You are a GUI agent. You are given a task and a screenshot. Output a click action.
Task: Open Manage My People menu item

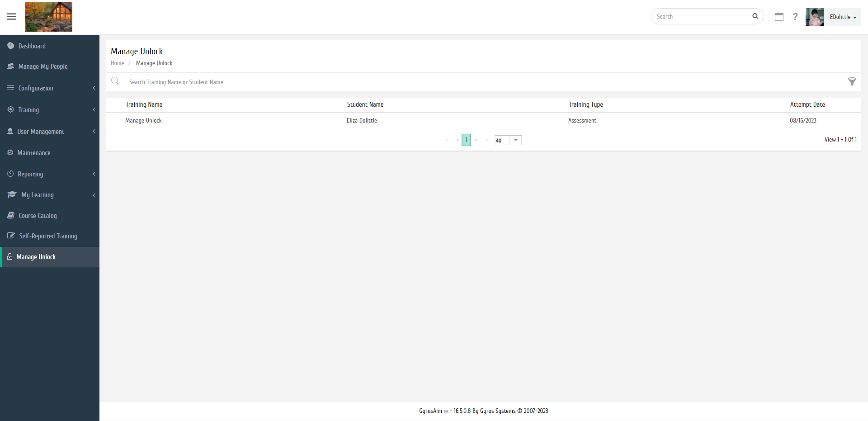click(x=43, y=66)
